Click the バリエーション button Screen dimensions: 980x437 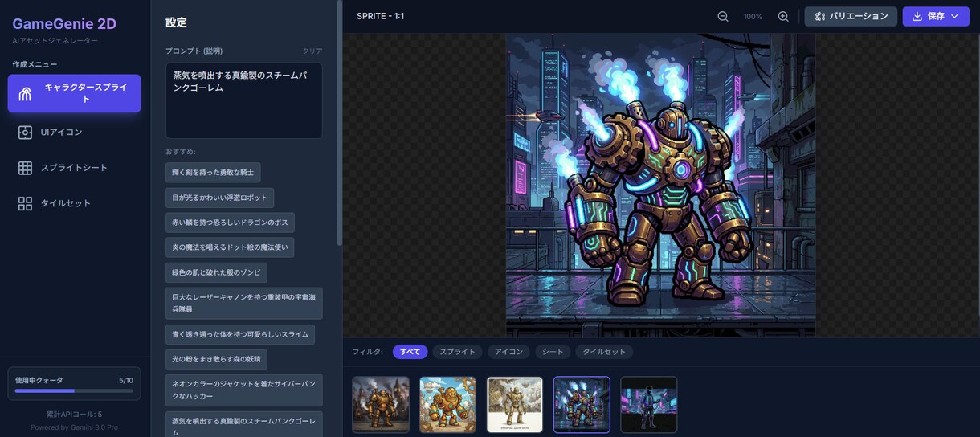pyautogui.click(x=851, y=16)
